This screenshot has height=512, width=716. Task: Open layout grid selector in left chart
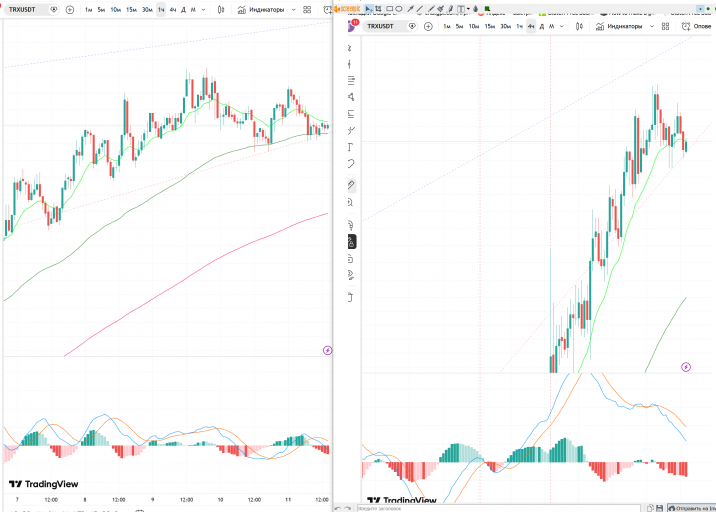point(307,10)
